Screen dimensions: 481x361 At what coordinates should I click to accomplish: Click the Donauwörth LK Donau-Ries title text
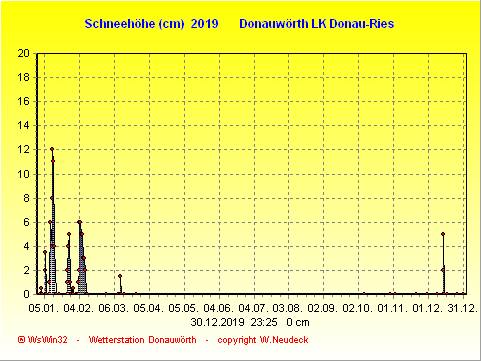pos(317,24)
